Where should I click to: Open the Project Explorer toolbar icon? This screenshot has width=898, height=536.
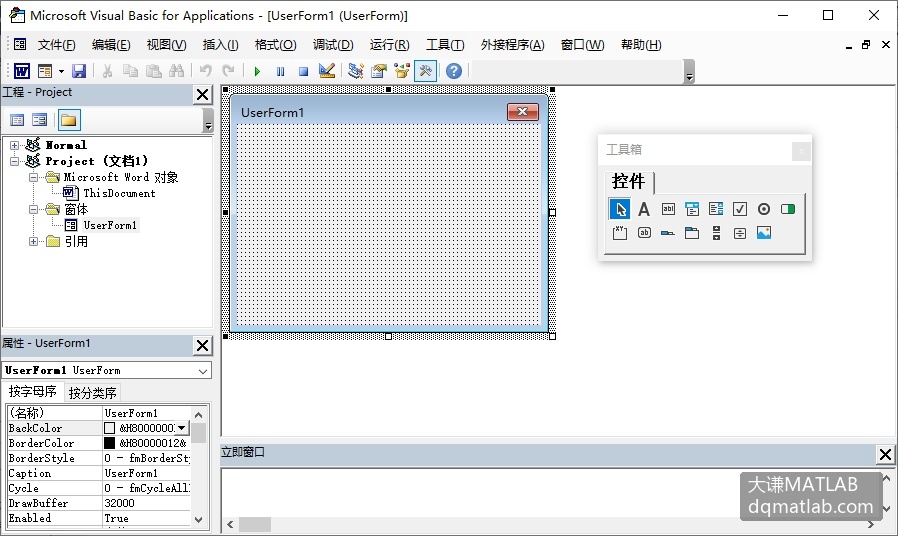[356, 71]
